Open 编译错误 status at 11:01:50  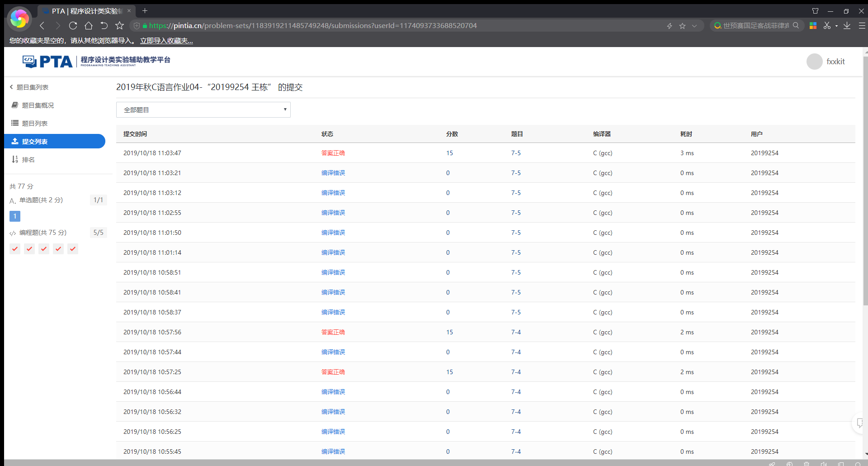pyautogui.click(x=333, y=233)
